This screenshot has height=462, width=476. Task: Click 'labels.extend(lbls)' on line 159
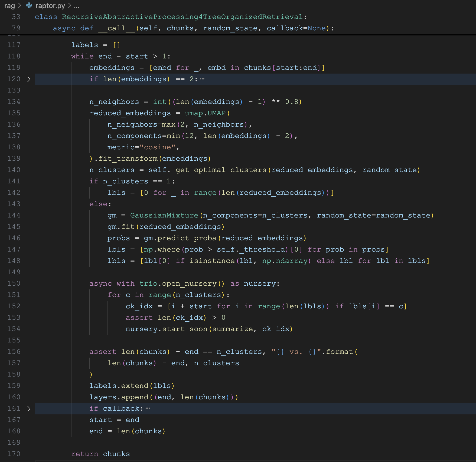[x=132, y=386]
